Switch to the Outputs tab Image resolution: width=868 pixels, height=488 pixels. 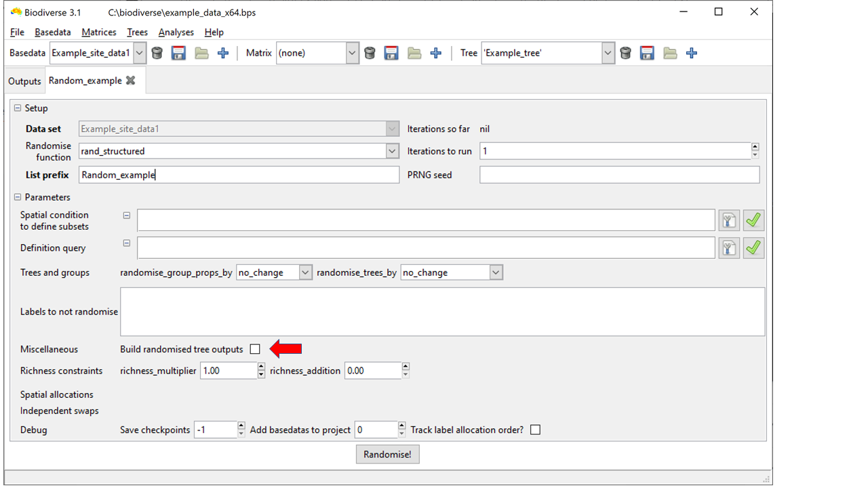tap(24, 81)
